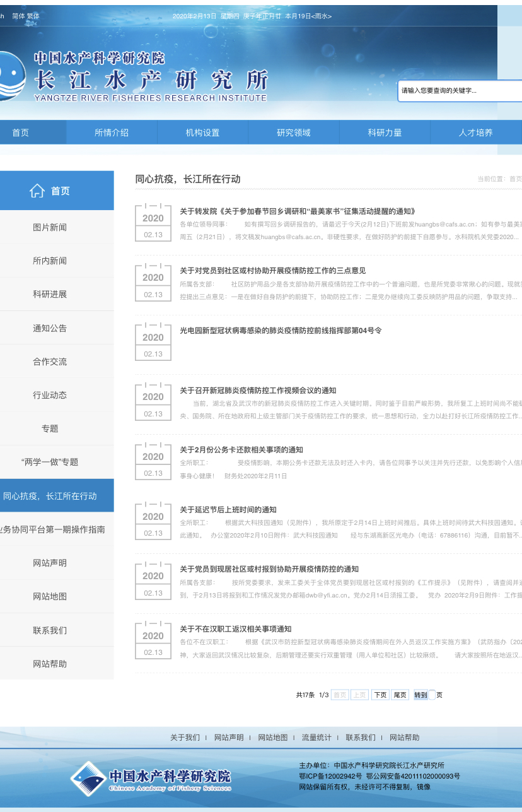Viewport: 522px width, 812px height.
Task: Open article 关于对党员到社区或村协助开展疫情防控工作的三点意见
Action: (273, 271)
